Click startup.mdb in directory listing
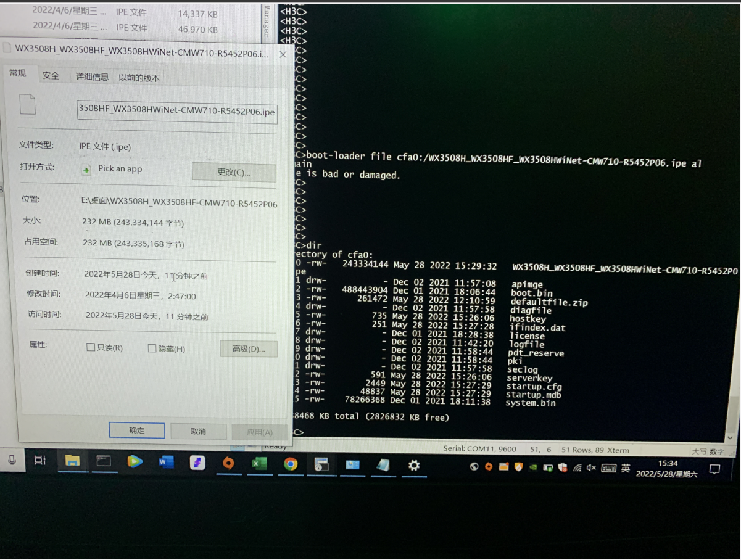Screen dimensions: 741x560 click(x=534, y=395)
